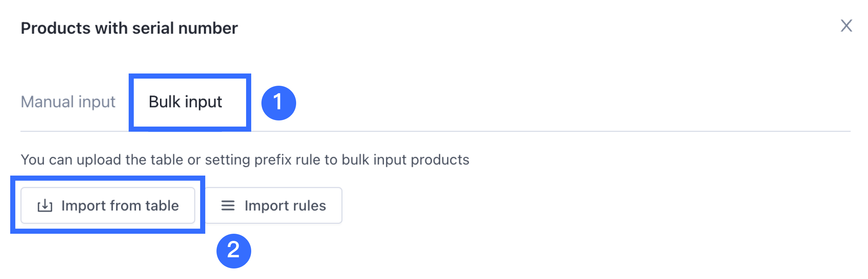This screenshot has height=279, width=868.
Task: Click the blue number 2 step badge
Action: [x=234, y=251]
